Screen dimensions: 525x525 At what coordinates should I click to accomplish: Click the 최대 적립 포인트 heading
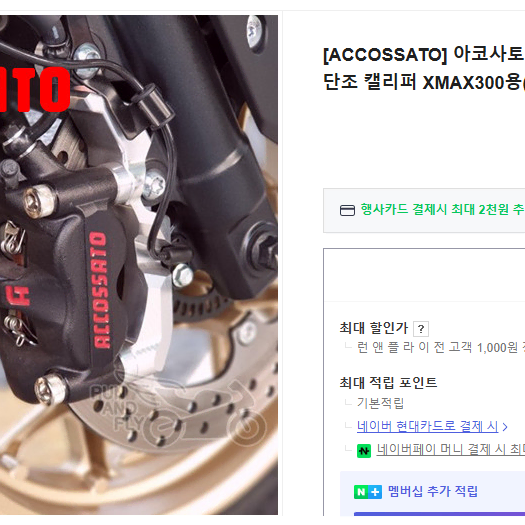[x=388, y=382]
